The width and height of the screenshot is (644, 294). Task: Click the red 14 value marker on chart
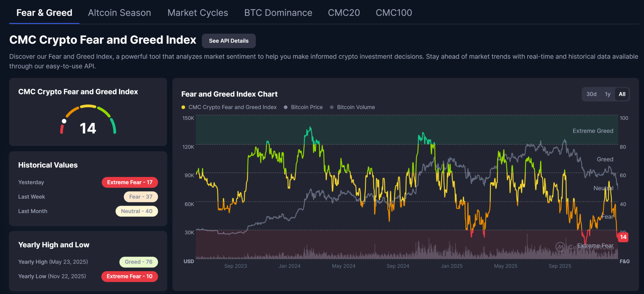pyautogui.click(x=623, y=237)
